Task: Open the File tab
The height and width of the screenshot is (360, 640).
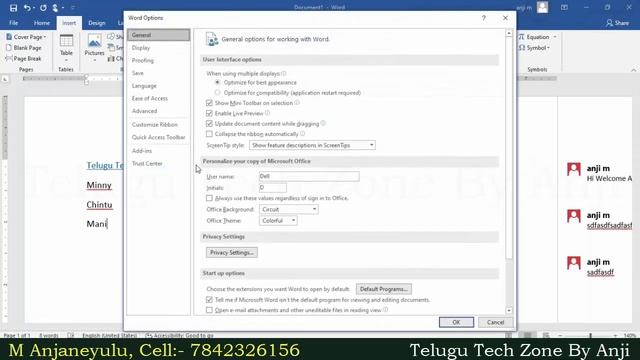Action: click(x=13, y=23)
